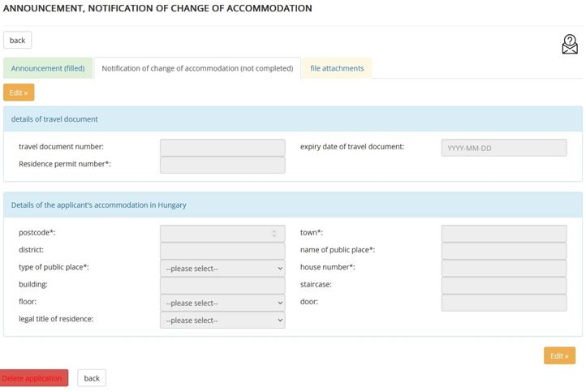Click the bottom Edit button

(559, 355)
